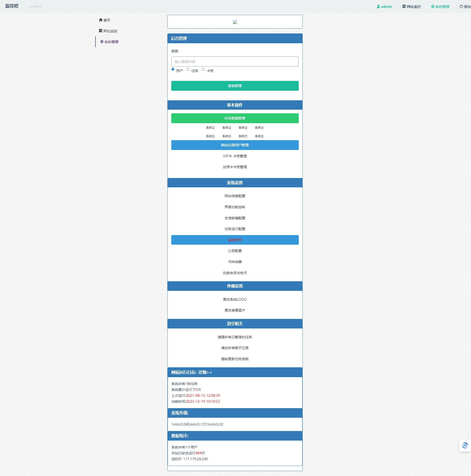The width and height of the screenshot is (471, 476).
Task: Open VIP卡 卡密管理 link
Action: (x=235, y=156)
